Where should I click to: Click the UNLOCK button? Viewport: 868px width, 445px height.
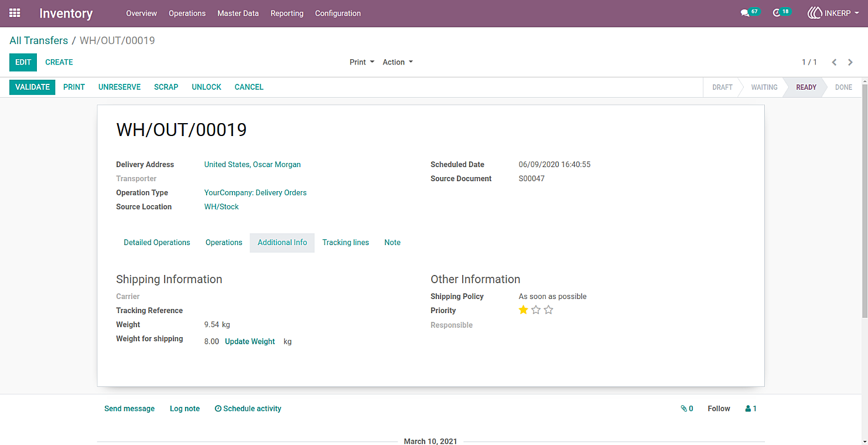207,87
